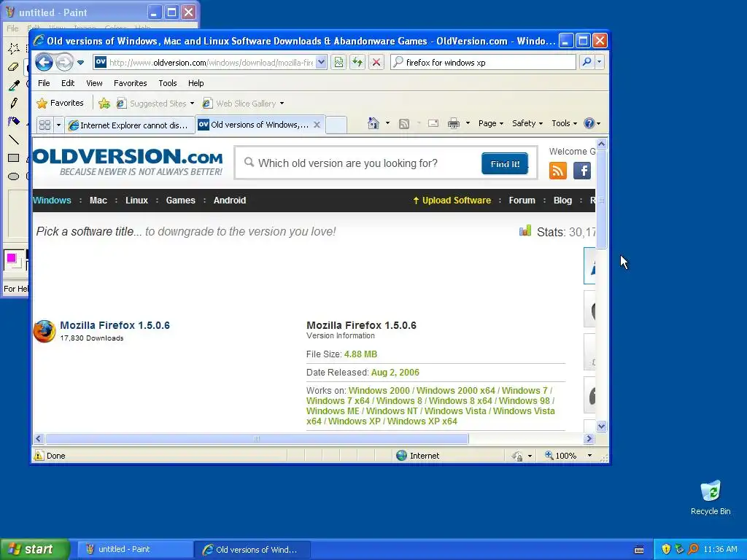Click the Quick Tabs grid icon
This screenshot has height=560, width=747.
pyautogui.click(x=44, y=125)
